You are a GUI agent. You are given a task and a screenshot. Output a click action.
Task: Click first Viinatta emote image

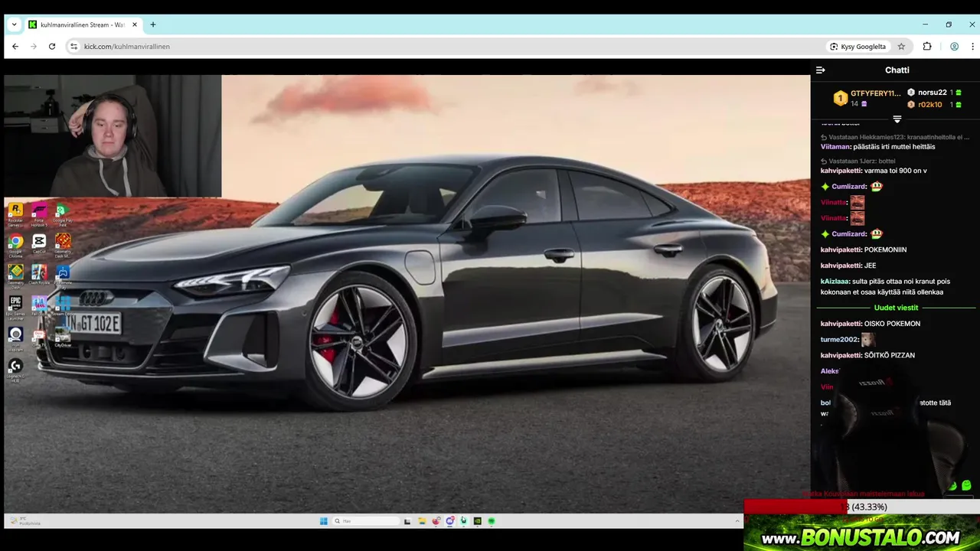[x=857, y=202]
